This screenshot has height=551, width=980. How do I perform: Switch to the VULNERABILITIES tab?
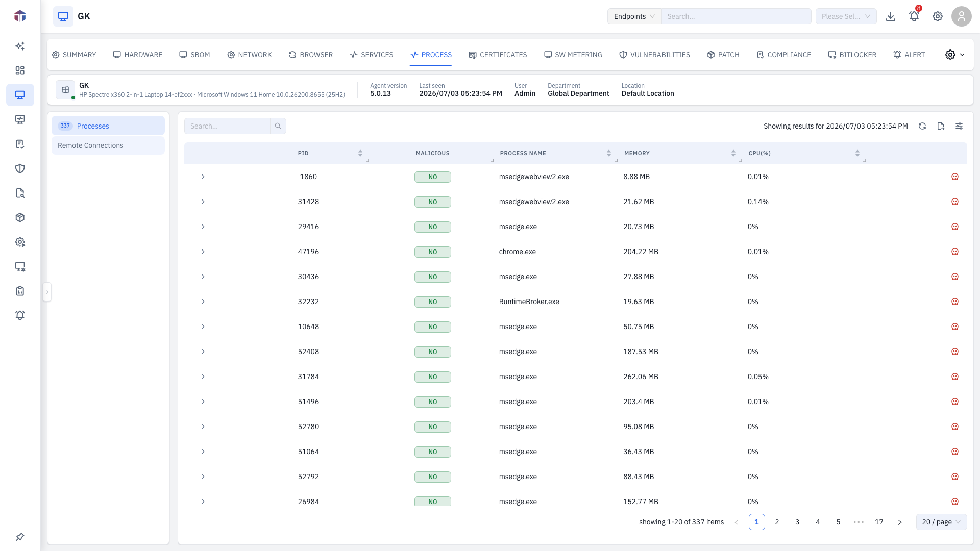point(654,55)
